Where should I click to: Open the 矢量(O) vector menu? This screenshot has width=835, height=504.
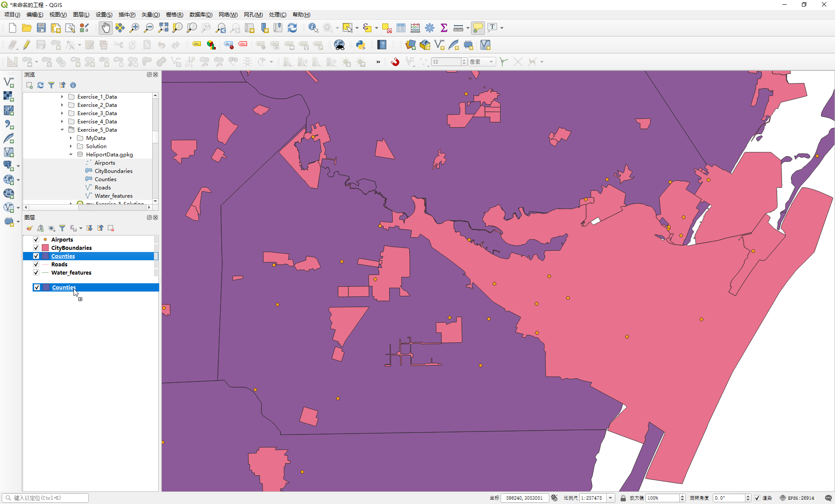click(x=150, y=14)
